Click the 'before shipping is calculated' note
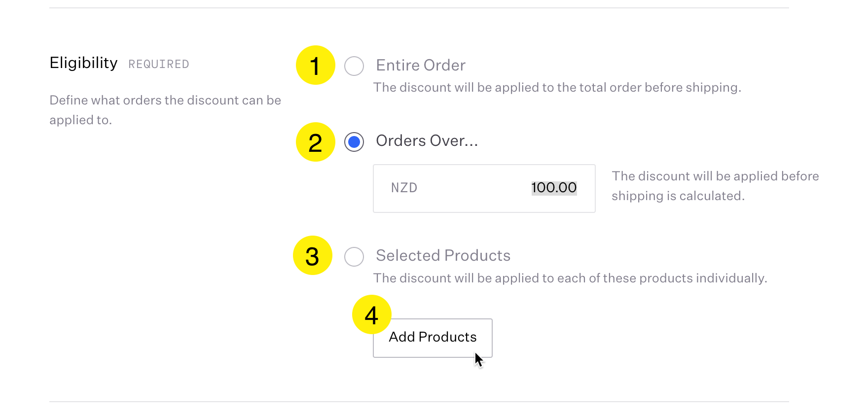This screenshot has width=868, height=414. [715, 186]
